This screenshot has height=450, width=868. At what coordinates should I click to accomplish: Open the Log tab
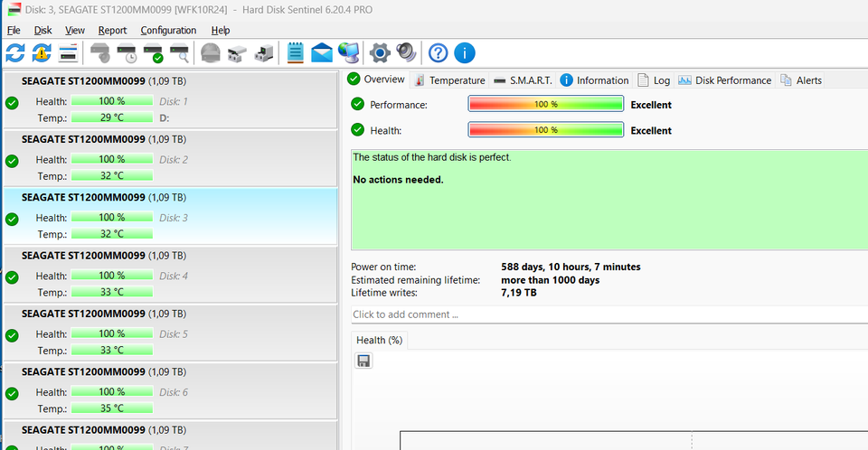point(654,80)
